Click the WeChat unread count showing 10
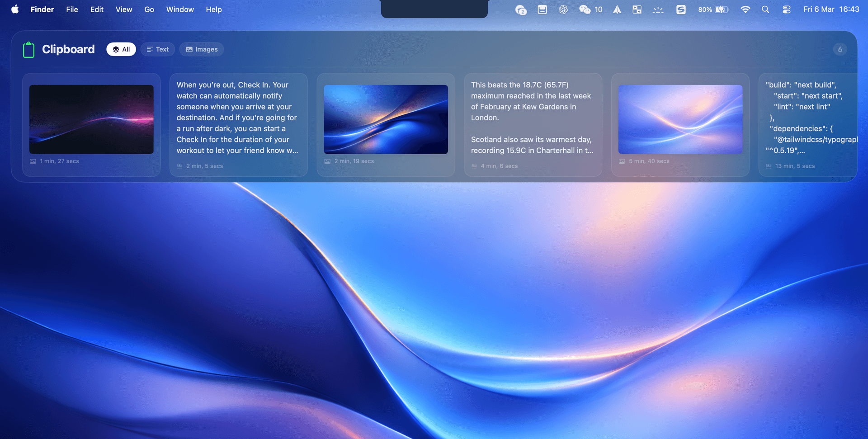 [598, 9]
